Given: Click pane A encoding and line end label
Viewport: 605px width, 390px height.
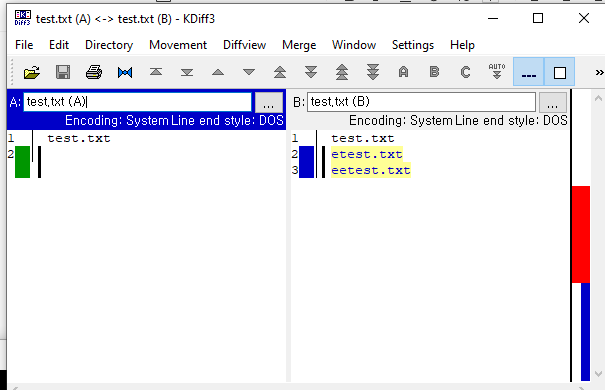Looking at the screenshot, I should click(174, 121).
